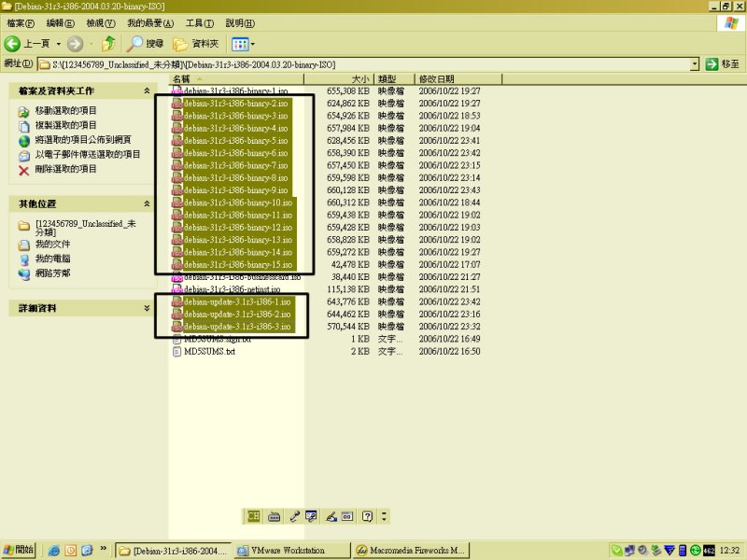Open 我的電腦 (My Computer) in Other Places
Viewport: 747px width, 560px height.
pyautogui.click(x=52, y=259)
